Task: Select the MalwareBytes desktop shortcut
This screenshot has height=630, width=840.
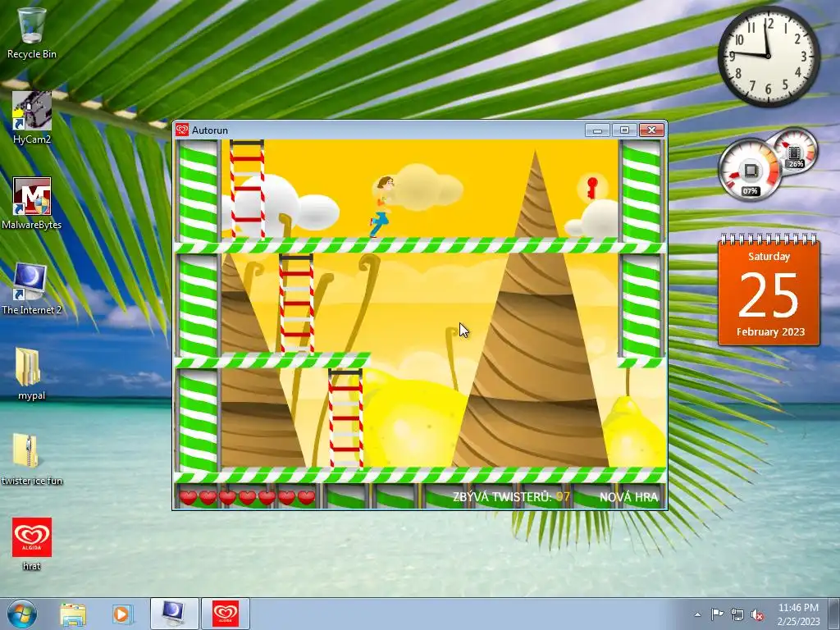Action: [x=32, y=203]
